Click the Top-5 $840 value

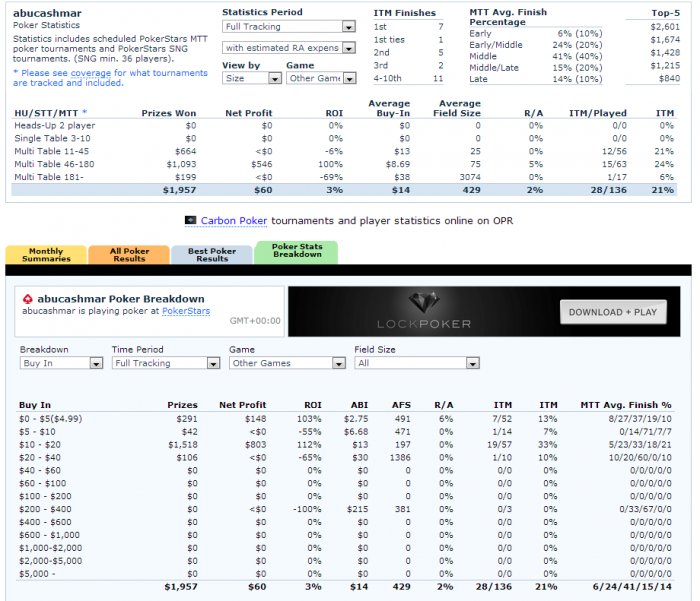coord(670,79)
